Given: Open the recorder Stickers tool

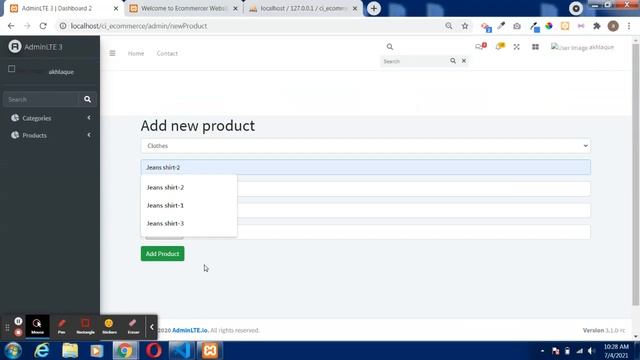Looking at the screenshot, I should tap(109, 327).
